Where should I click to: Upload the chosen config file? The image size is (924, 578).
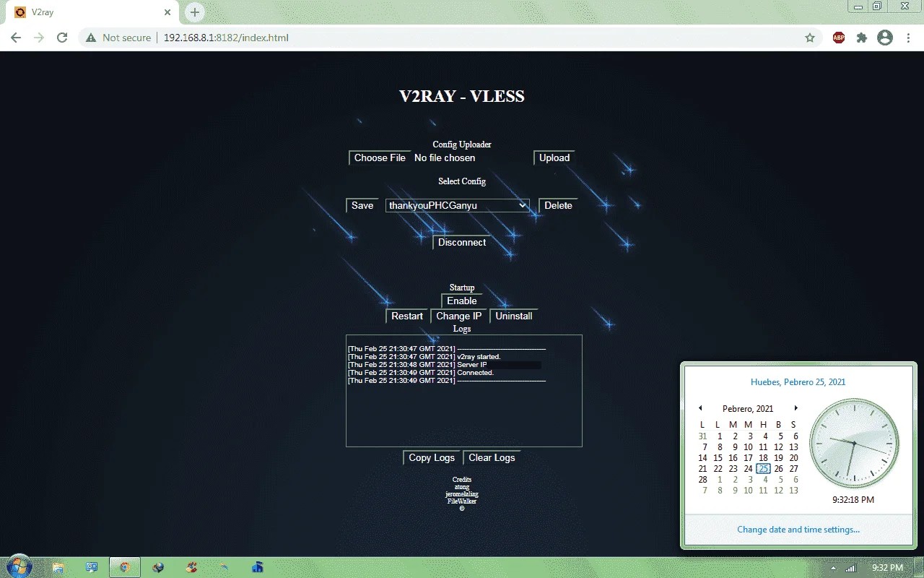tap(554, 158)
